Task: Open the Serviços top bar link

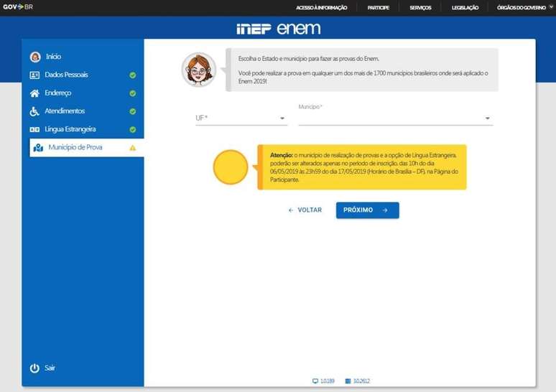Action: [420, 7]
